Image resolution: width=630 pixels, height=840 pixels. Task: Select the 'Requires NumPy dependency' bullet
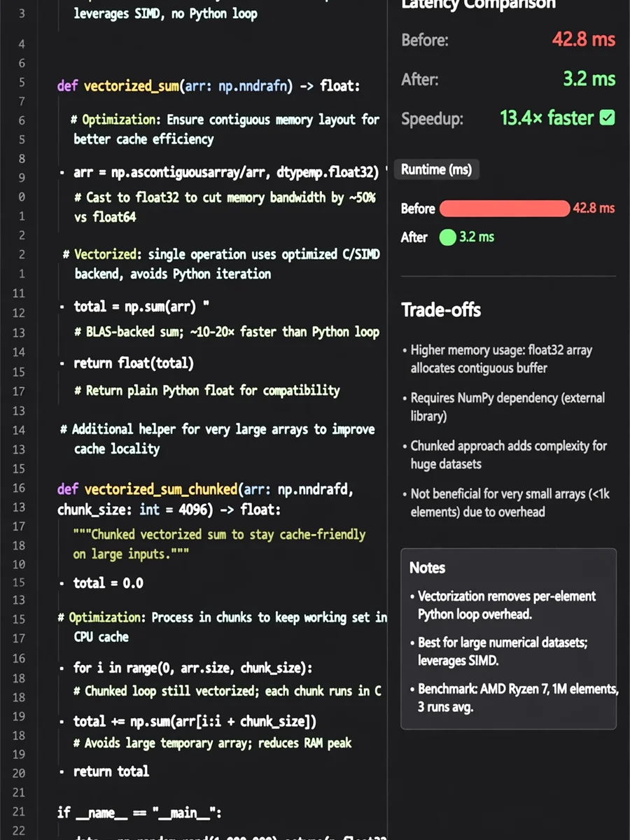point(503,407)
